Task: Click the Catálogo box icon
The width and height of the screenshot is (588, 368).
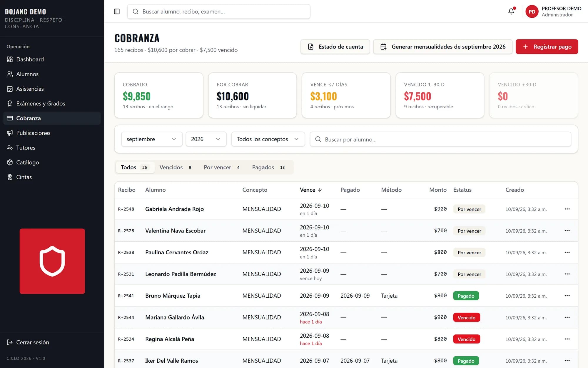Action: point(10,162)
